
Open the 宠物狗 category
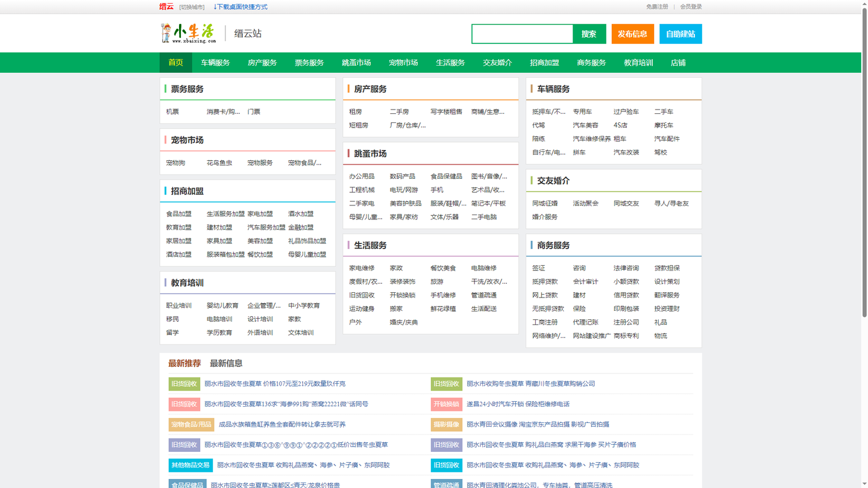click(x=175, y=163)
